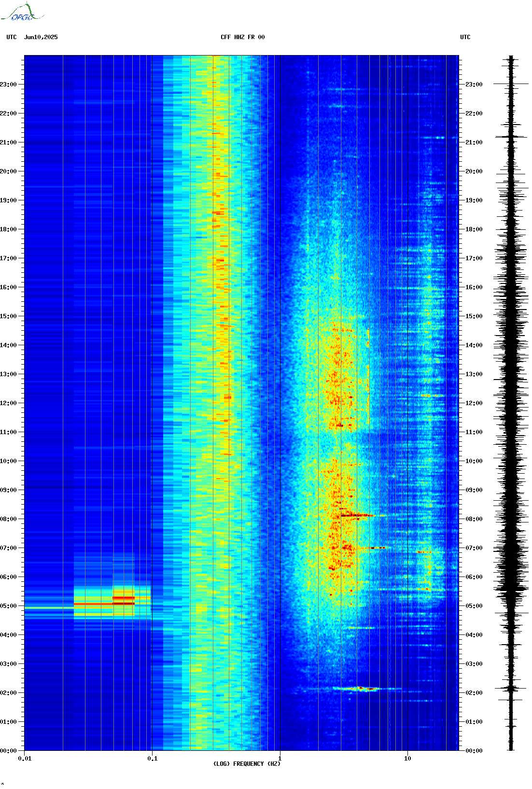Click the 0.1 frequency axis label
Viewport: 532px width, 789px height.
(x=152, y=759)
